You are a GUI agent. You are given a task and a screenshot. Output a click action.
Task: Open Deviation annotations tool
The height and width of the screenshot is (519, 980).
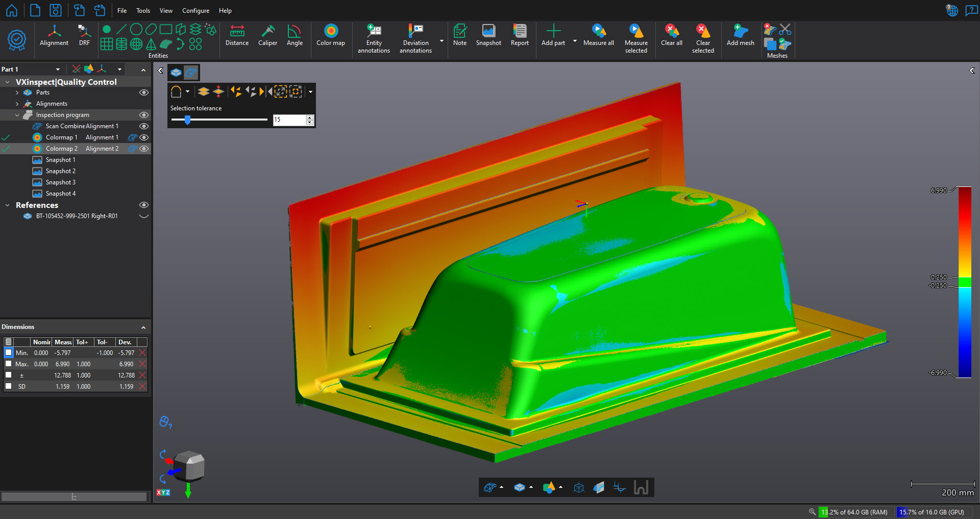(x=415, y=38)
